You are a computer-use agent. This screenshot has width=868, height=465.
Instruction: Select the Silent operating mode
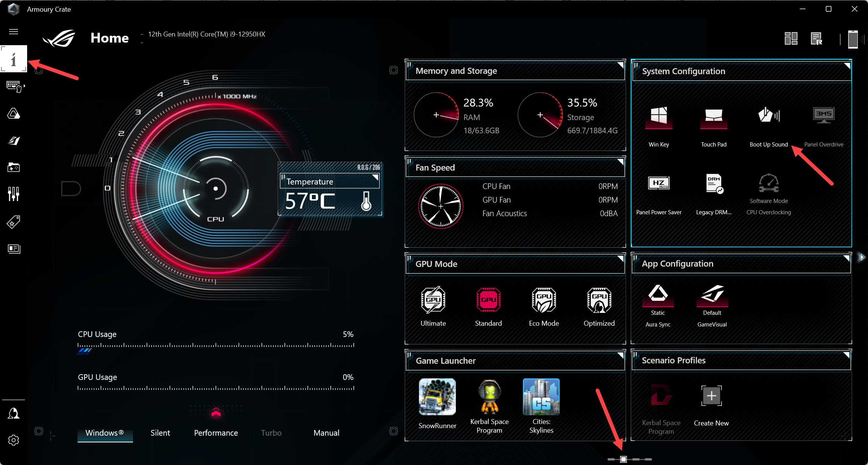click(x=160, y=433)
